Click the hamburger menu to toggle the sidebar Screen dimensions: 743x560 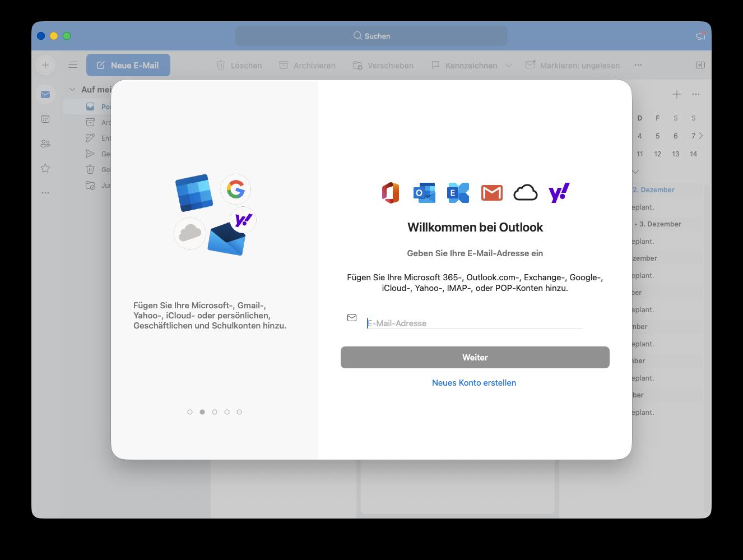click(x=73, y=65)
